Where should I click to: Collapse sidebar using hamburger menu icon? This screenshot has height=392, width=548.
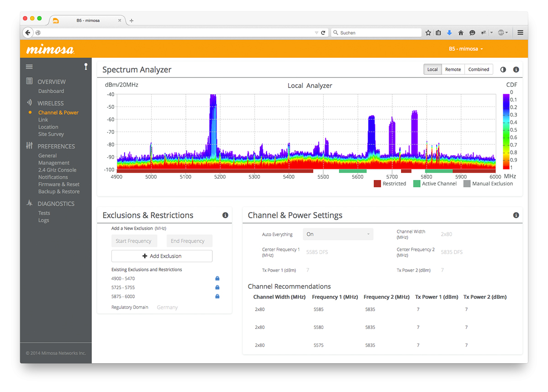[x=29, y=67]
